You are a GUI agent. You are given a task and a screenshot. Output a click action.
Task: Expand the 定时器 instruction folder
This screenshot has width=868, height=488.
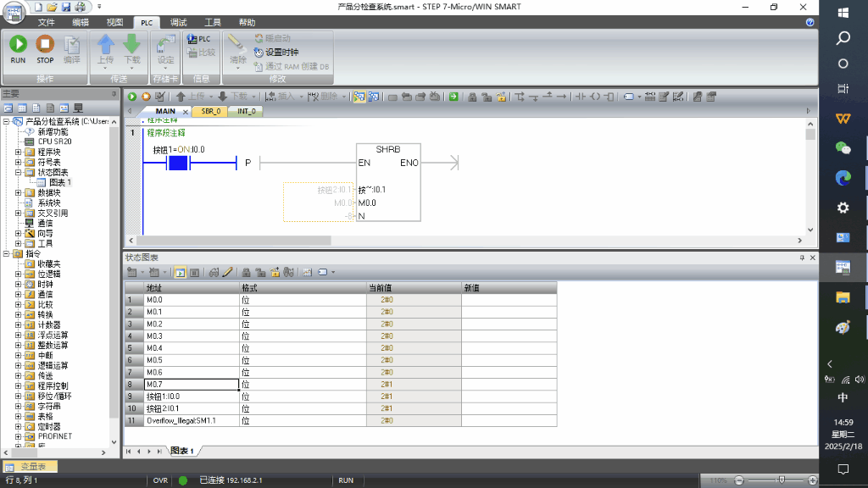tap(19, 426)
